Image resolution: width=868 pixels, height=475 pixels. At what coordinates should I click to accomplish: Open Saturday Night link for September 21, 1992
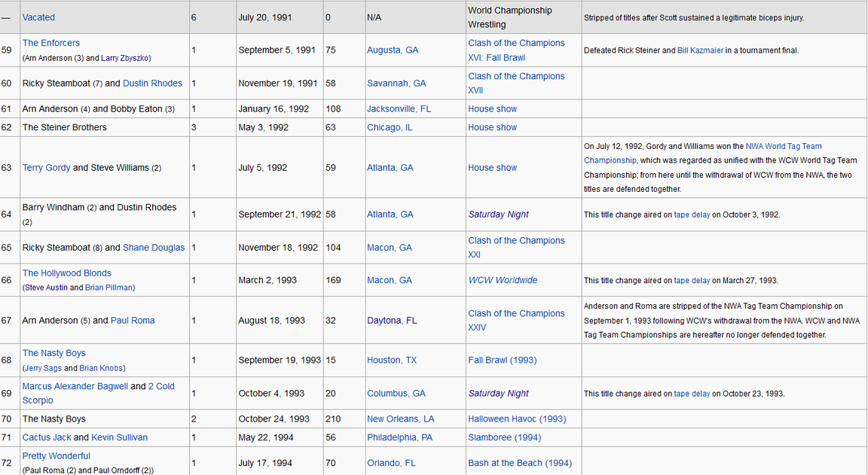click(498, 214)
